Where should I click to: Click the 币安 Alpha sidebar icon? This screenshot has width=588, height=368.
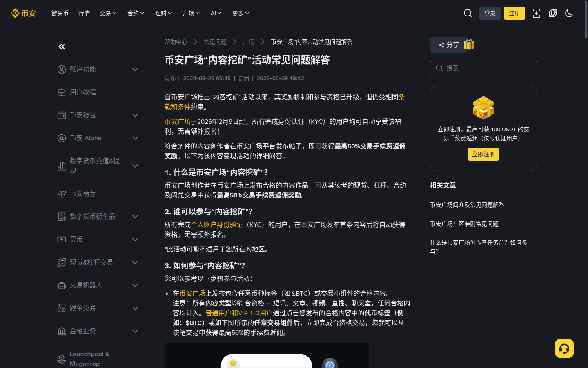pyautogui.click(x=62, y=138)
